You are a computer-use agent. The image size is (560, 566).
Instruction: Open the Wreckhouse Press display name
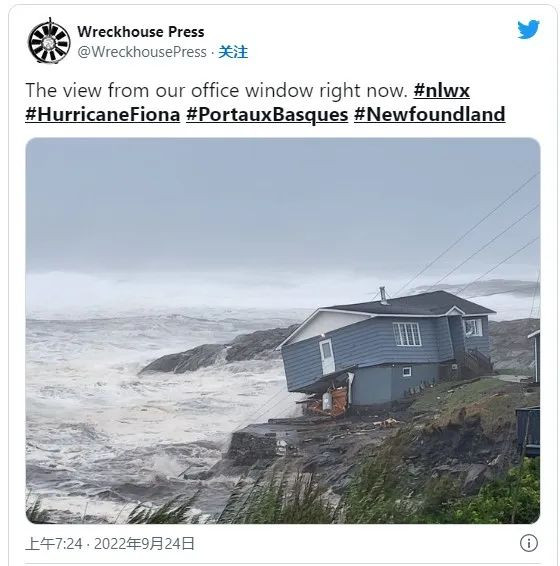(141, 32)
